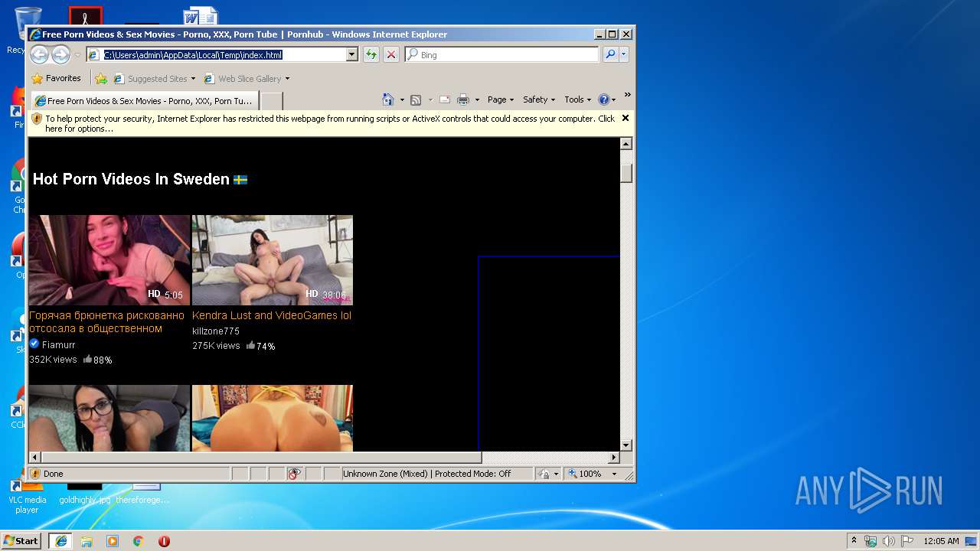Click the horizontal scrollbar left arrow
The image size is (980, 551).
tap(34, 458)
